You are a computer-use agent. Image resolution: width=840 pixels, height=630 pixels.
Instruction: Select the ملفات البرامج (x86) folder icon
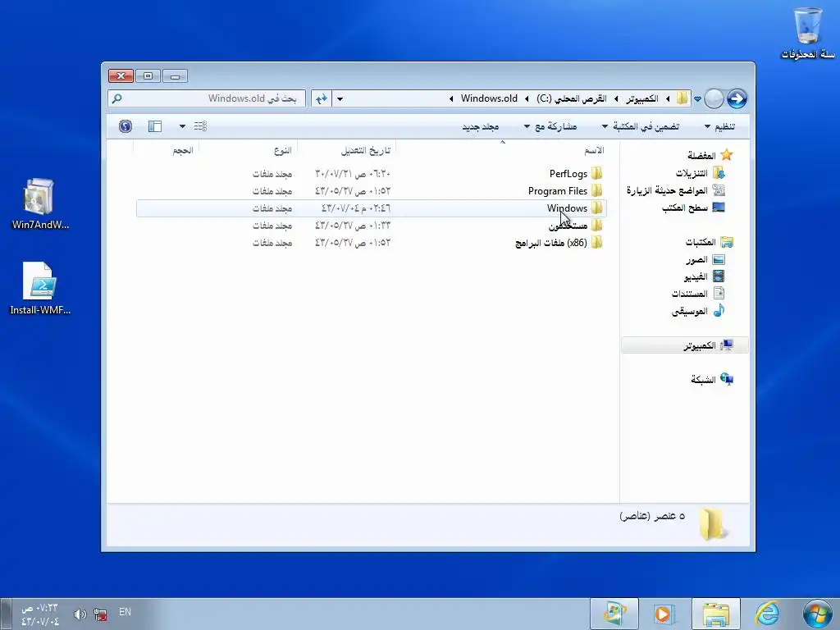(x=597, y=243)
